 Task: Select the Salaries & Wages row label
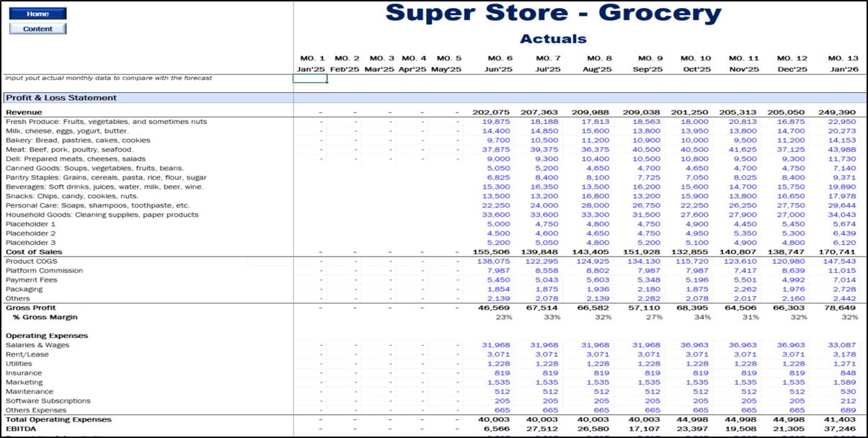pos(37,345)
